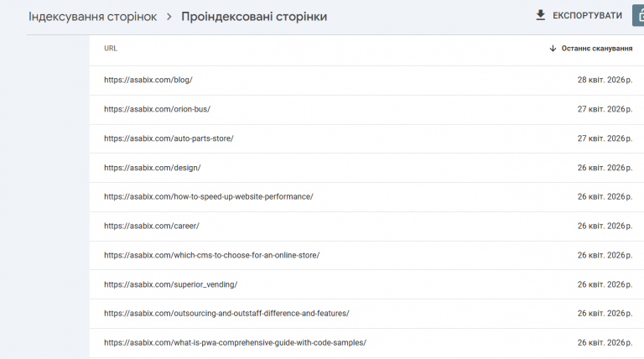The height and width of the screenshot is (359, 644).
Task: Go back to Індексування сторінок breadcrumb
Action: click(x=92, y=17)
